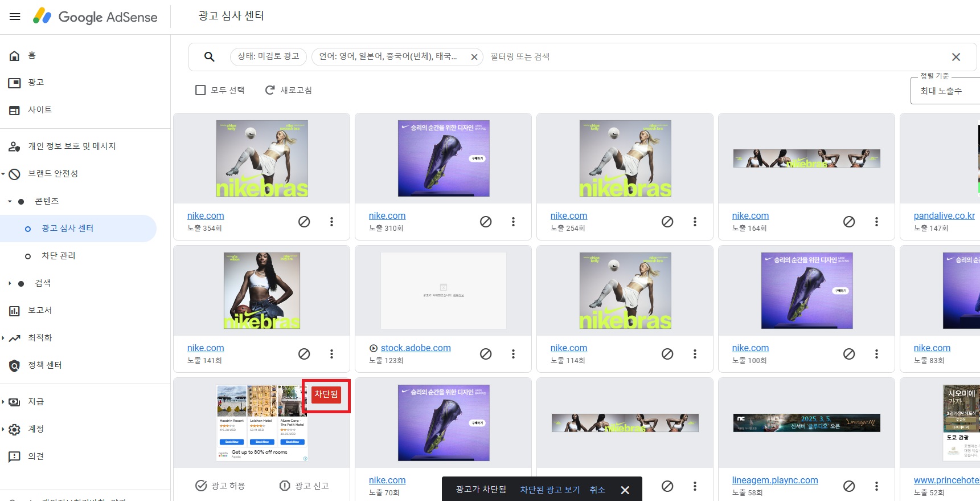Block the nike.com ad with 164 impressions
This screenshot has height=501, width=980.
[849, 222]
